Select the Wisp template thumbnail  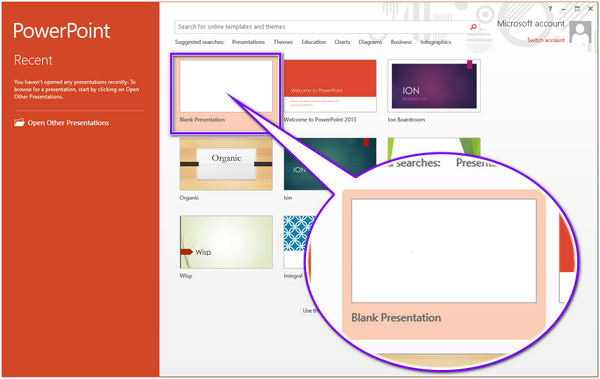pos(226,242)
